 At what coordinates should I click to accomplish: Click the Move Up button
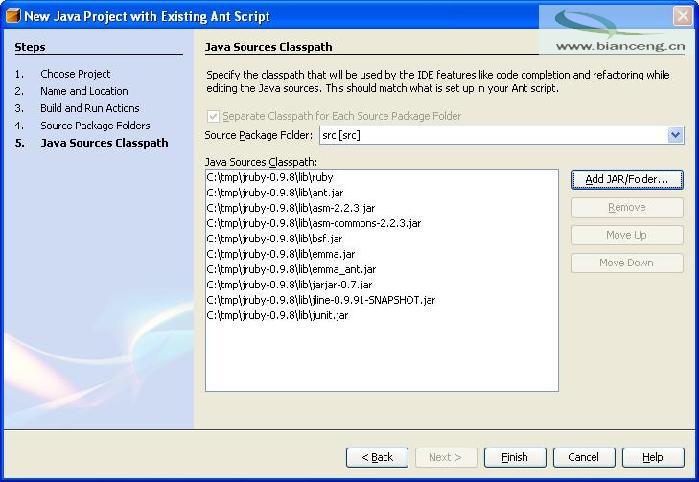627,235
